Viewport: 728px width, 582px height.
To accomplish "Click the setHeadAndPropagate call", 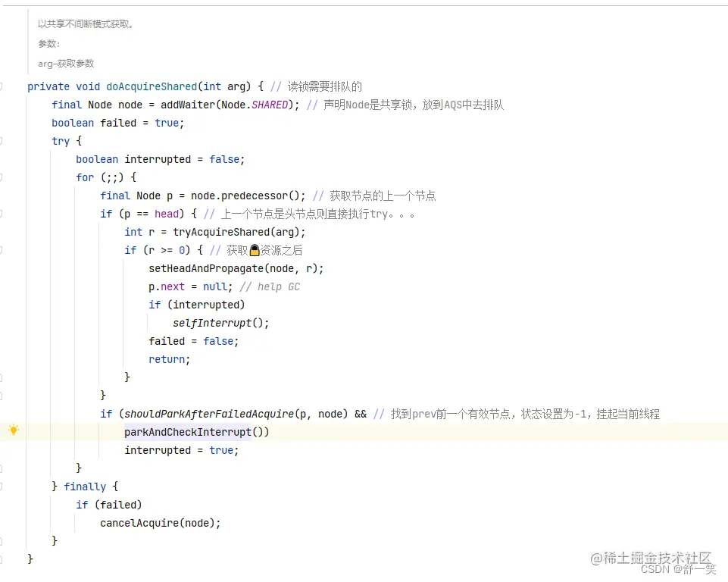I will click(x=236, y=268).
